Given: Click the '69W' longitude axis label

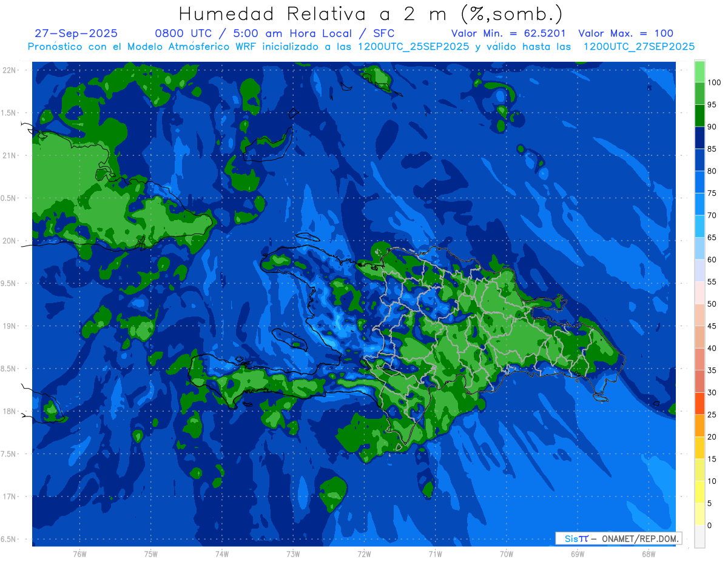Looking at the screenshot, I should click(x=578, y=554).
